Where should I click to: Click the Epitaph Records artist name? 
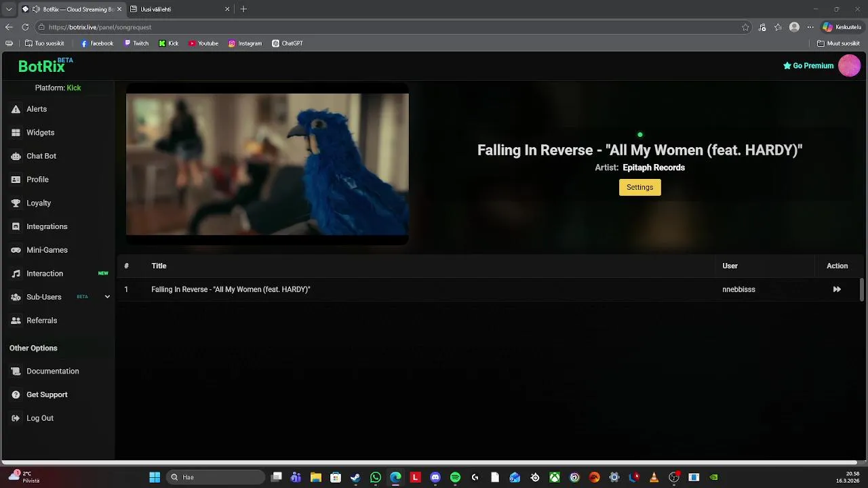pyautogui.click(x=654, y=167)
